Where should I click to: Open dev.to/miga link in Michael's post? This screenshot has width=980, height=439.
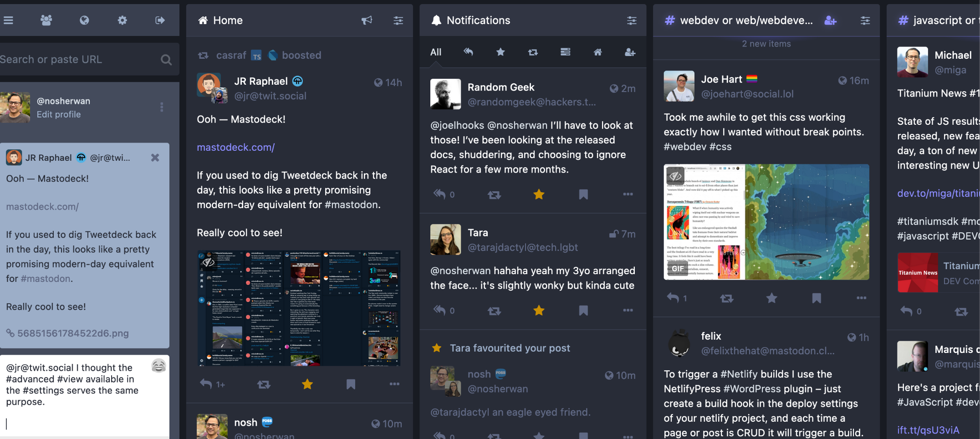938,193
